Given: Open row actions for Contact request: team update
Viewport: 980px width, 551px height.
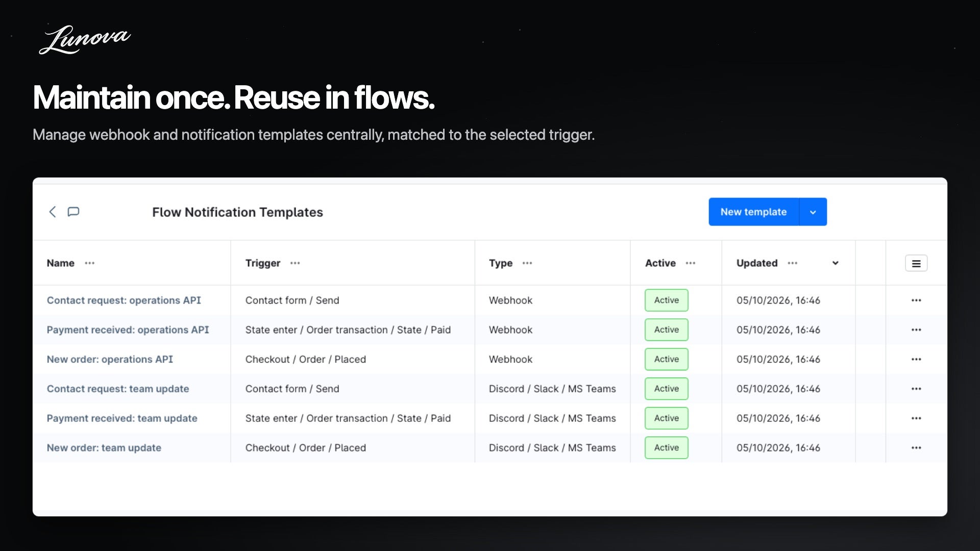Looking at the screenshot, I should pyautogui.click(x=916, y=389).
